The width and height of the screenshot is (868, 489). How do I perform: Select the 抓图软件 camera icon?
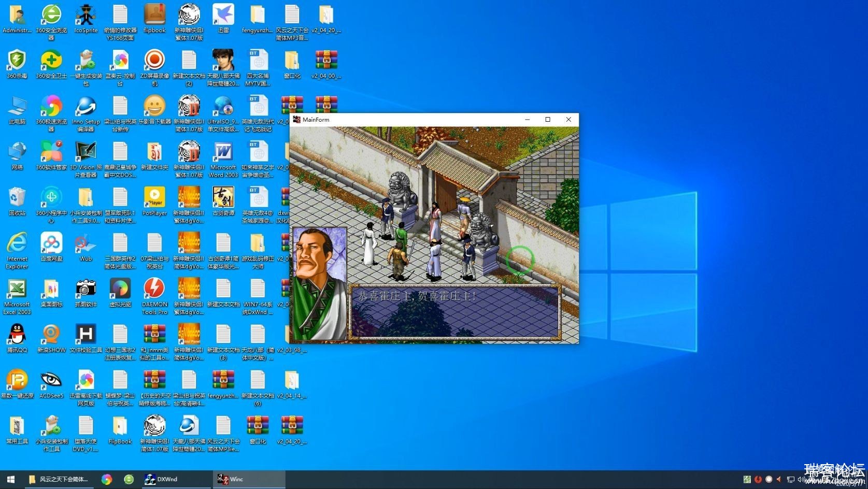pos(86,292)
